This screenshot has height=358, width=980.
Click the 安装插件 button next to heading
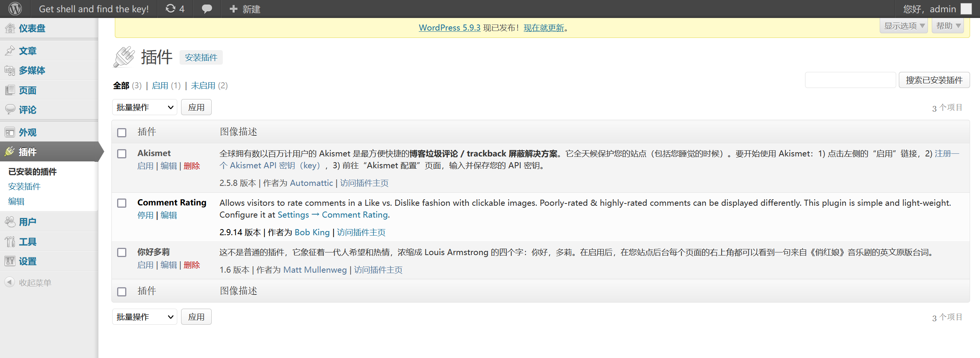click(201, 57)
